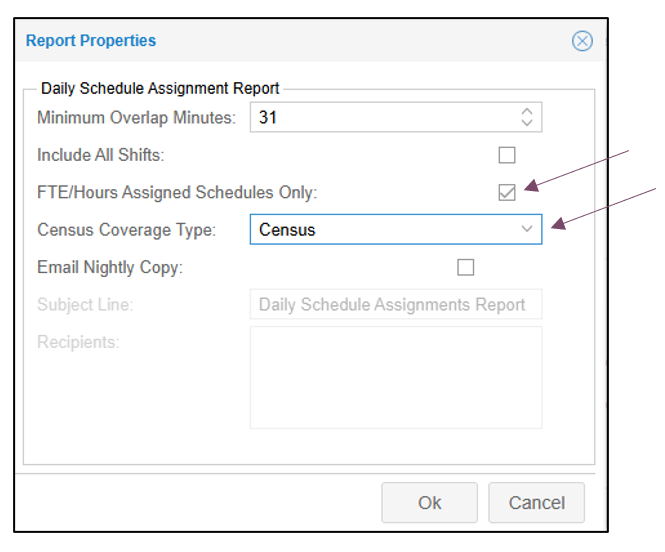Expand the Census Coverage Type chevron arrow
This screenshot has width=665, height=552.
[x=527, y=229]
